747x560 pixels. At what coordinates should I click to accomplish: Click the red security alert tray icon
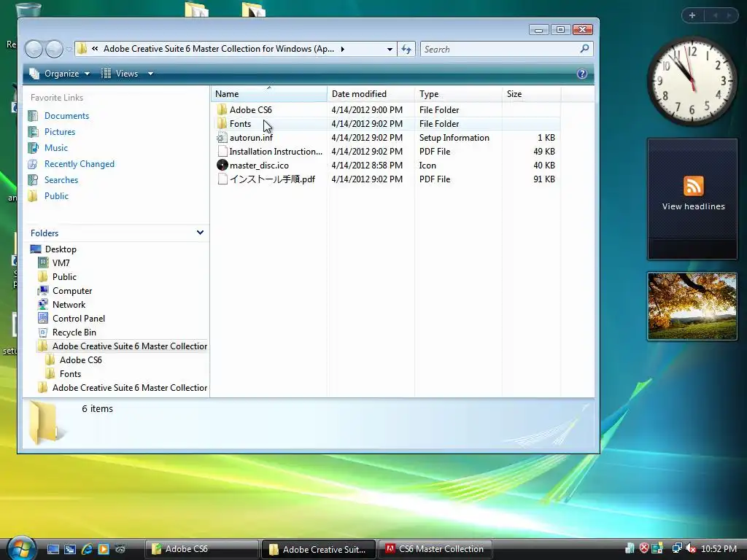(x=643, y=548)
